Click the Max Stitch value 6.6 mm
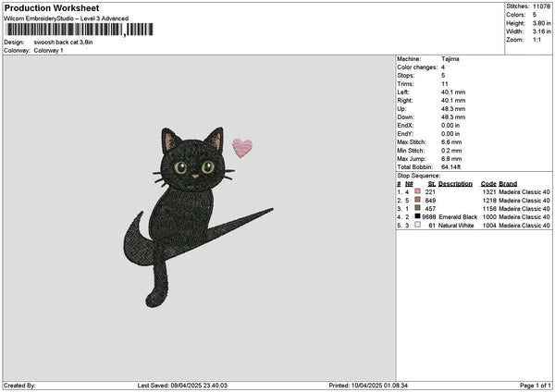Screen dimensions: 555x392 (x=451, y=142)
